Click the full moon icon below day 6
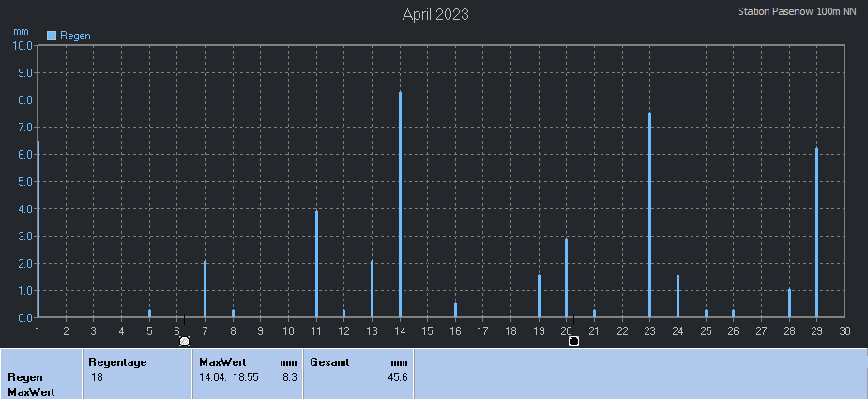The width and height of the screenshot is (868, 399). [184, 342]
